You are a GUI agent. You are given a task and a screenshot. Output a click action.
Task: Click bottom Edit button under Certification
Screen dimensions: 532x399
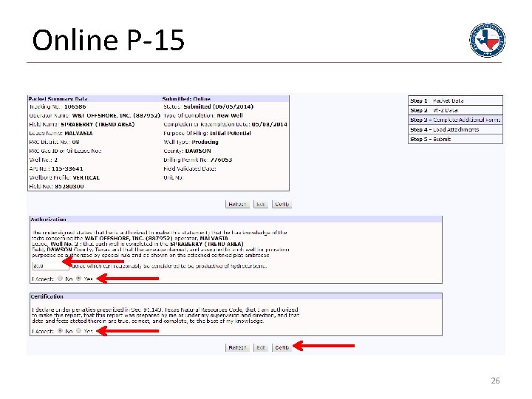point(261,348)
